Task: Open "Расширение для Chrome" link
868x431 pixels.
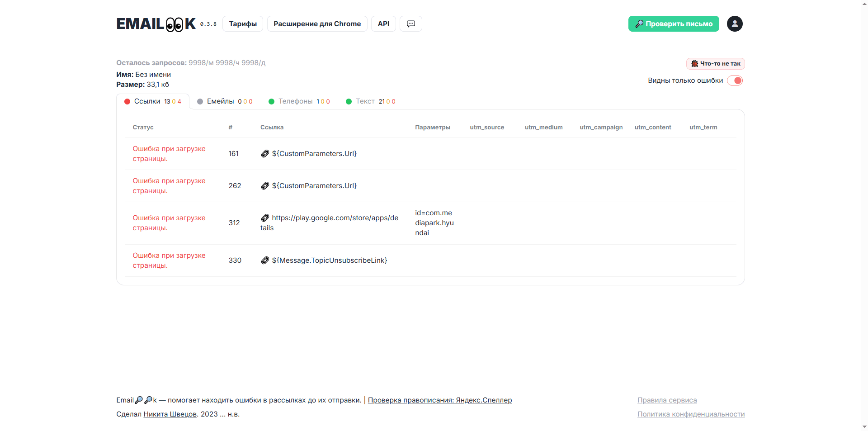Action: point(317,24)
